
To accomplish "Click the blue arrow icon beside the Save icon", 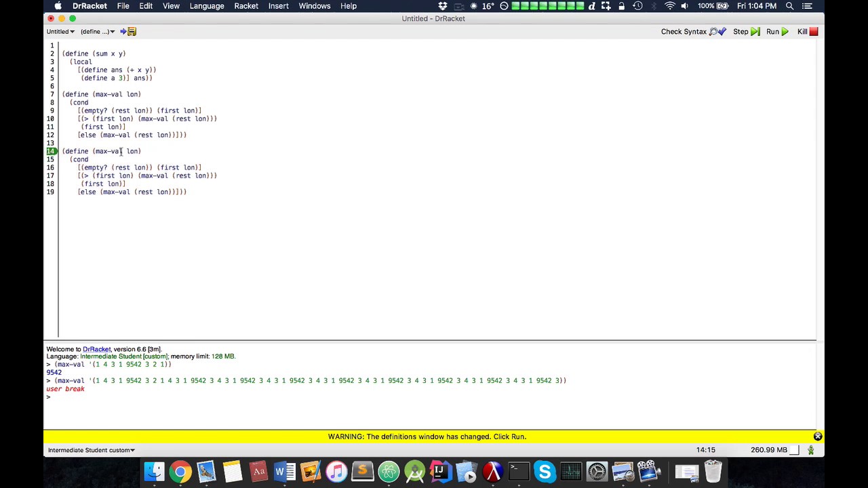I will (x=123, y=32).
